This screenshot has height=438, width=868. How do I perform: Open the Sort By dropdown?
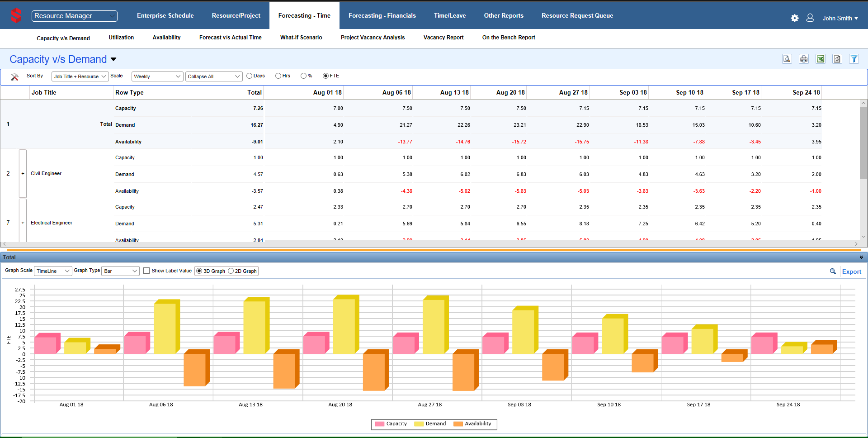(80, 76)
